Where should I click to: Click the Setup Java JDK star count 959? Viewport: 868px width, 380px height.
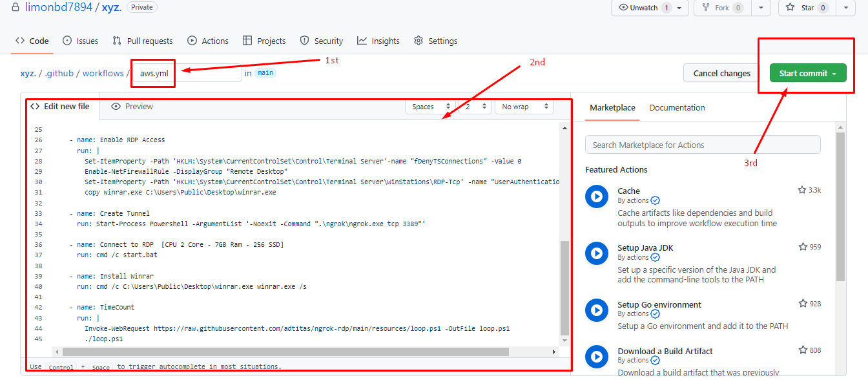pos(810,247)
